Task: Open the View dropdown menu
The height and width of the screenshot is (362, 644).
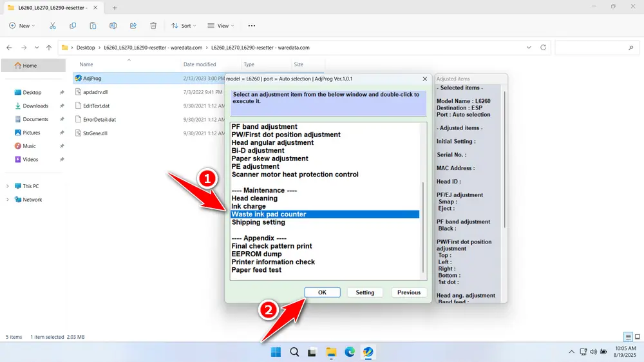Action: click(x=221, y=26)
